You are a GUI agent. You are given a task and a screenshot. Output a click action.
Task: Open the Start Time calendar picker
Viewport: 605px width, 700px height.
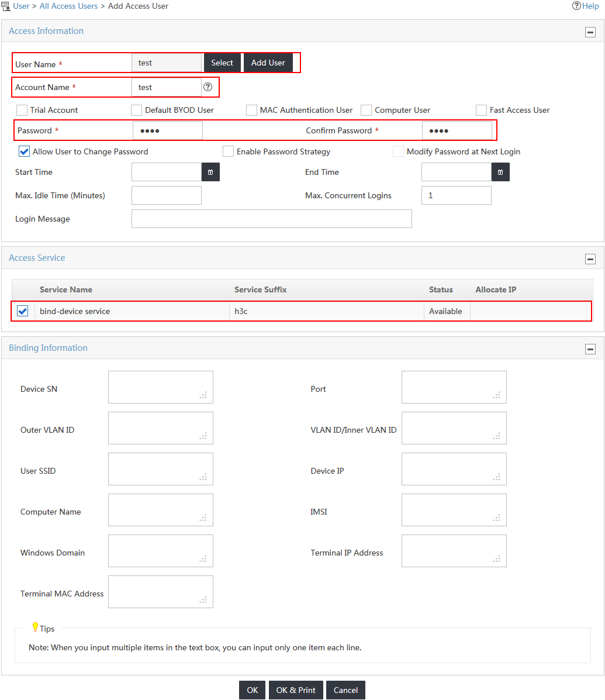pos(210,172)
